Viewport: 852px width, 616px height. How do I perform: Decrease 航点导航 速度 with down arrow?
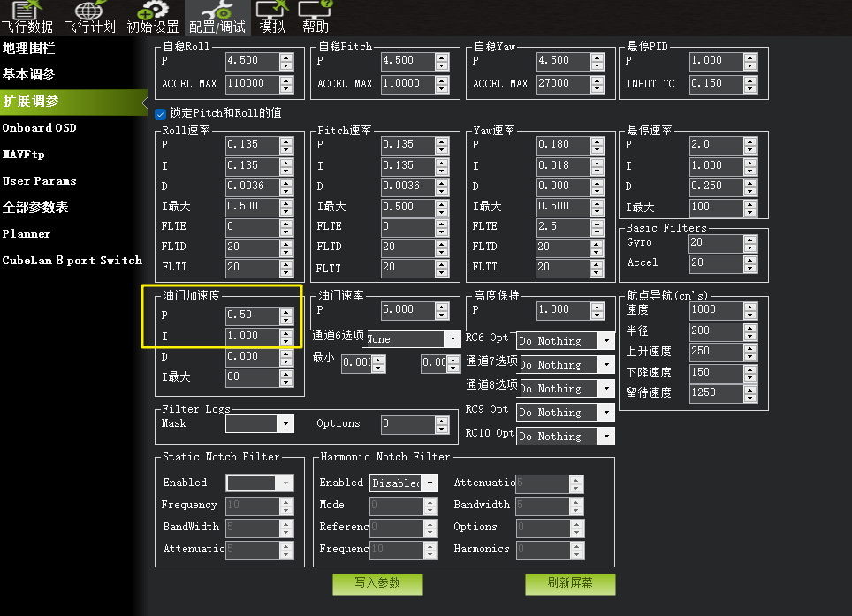pyautogui.click(x=749, y=314)
